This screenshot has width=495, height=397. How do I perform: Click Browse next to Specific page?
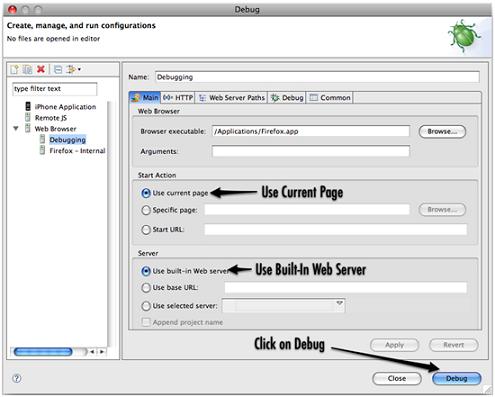tap(442, 210)
